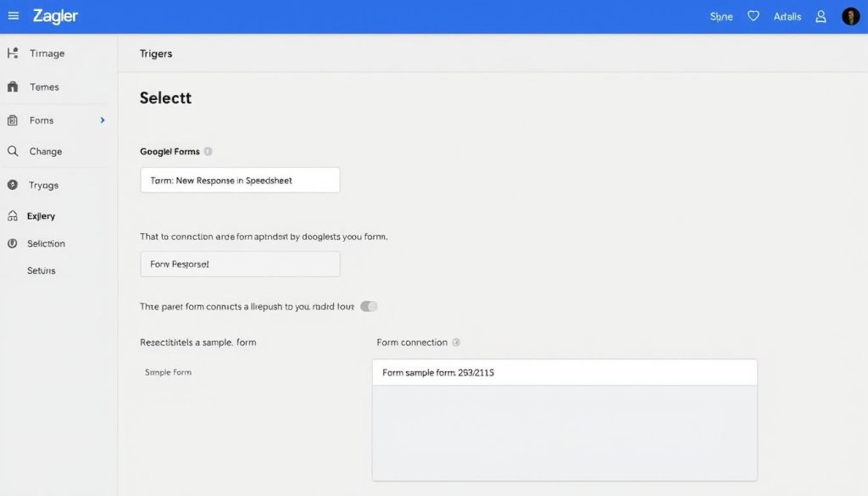This screenshot has width=868, height=496.
Task: Click the Tryags sidebar icon
Action: 13,185
